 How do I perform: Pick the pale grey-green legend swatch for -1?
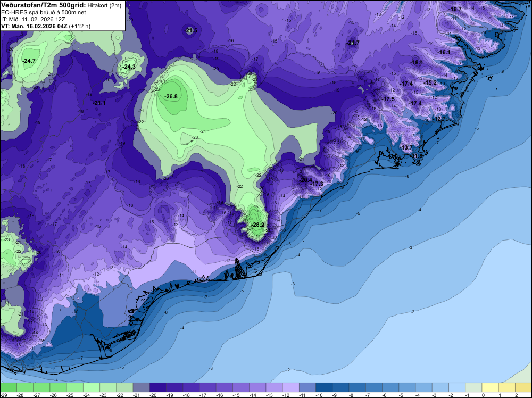click(473, 387)
